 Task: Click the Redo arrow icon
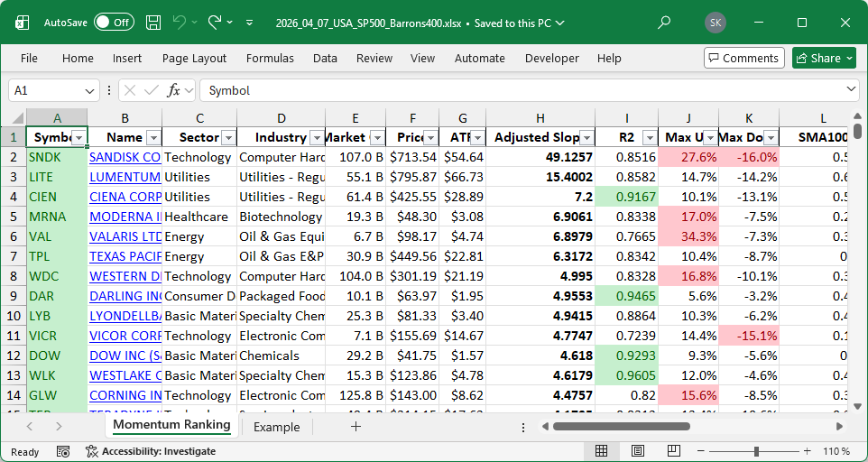215,22
